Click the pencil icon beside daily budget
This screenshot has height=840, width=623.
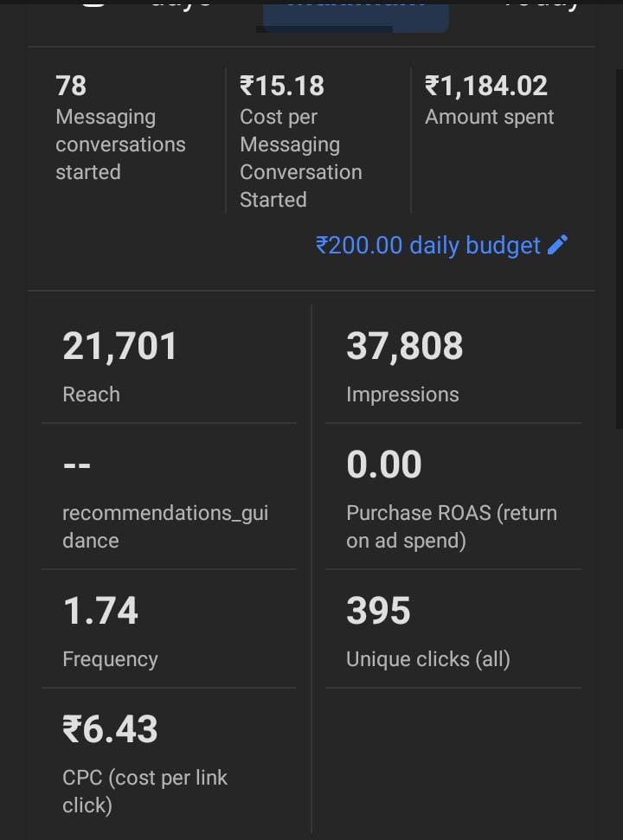point(558,245)
